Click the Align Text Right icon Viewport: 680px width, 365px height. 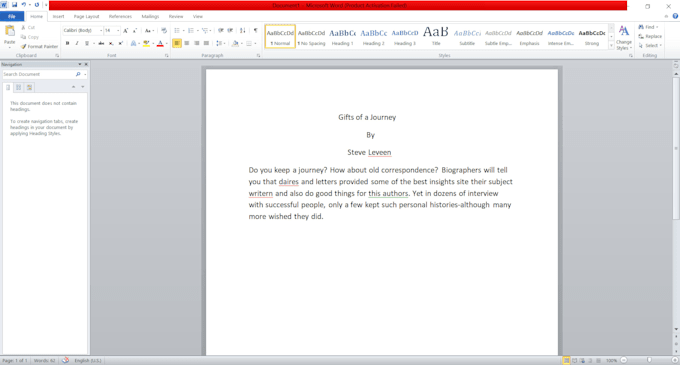tap(196, 43)
